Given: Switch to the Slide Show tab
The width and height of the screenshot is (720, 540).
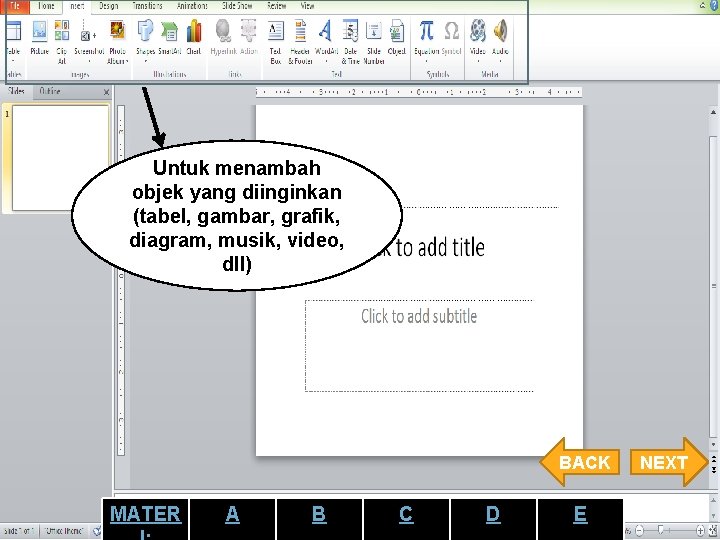Looking at the screenshot, I should [x=237, y=6].
